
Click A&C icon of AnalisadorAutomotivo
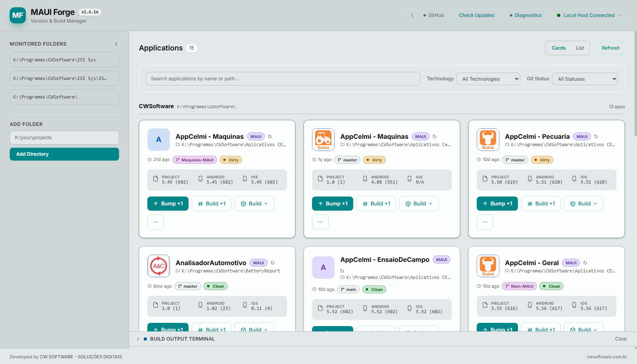pyautogui.click(x=159, y=266)
